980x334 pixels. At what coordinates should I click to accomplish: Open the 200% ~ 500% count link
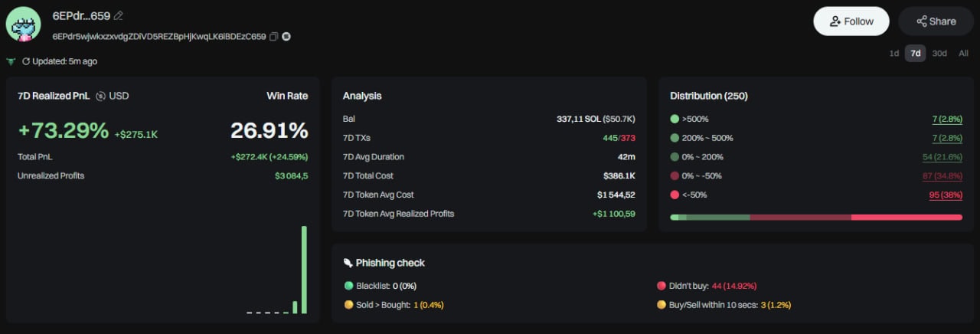point(947,138)
